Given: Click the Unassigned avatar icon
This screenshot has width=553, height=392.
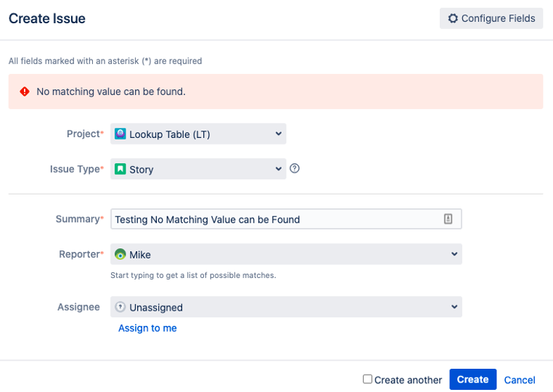Looking at the screenshot, I should (120, 307).
